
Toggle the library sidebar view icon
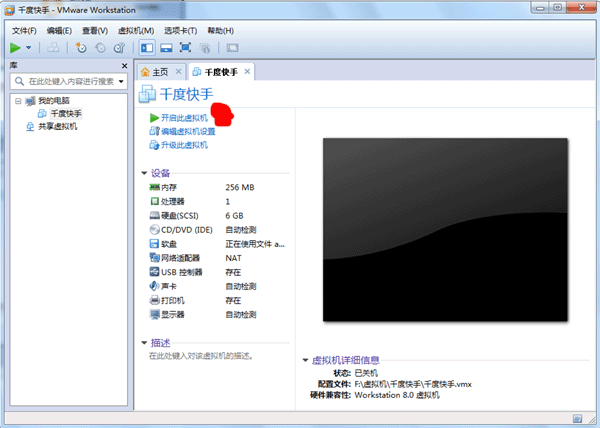146,47
